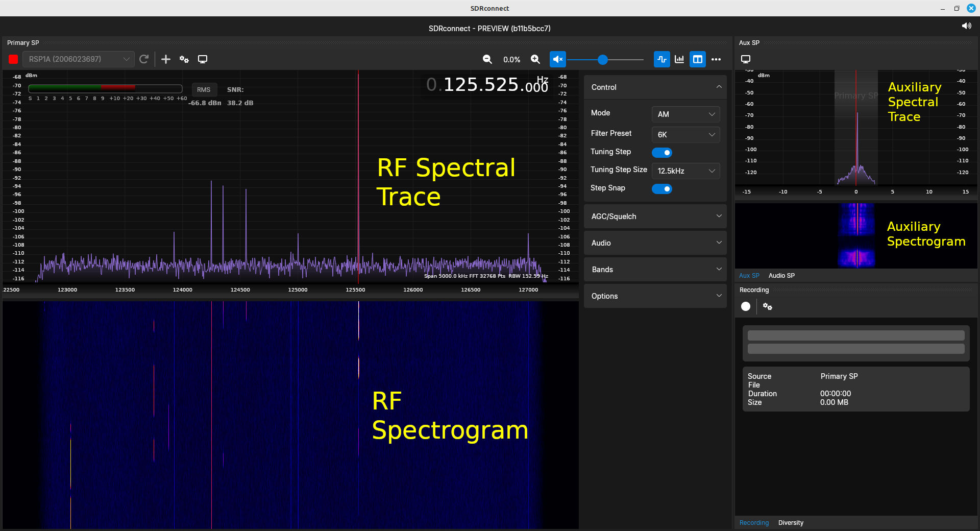Click the Span 5000.0 kHz FFT info text
Viewport: 980px width, 531px height.
tap(486, 276)
